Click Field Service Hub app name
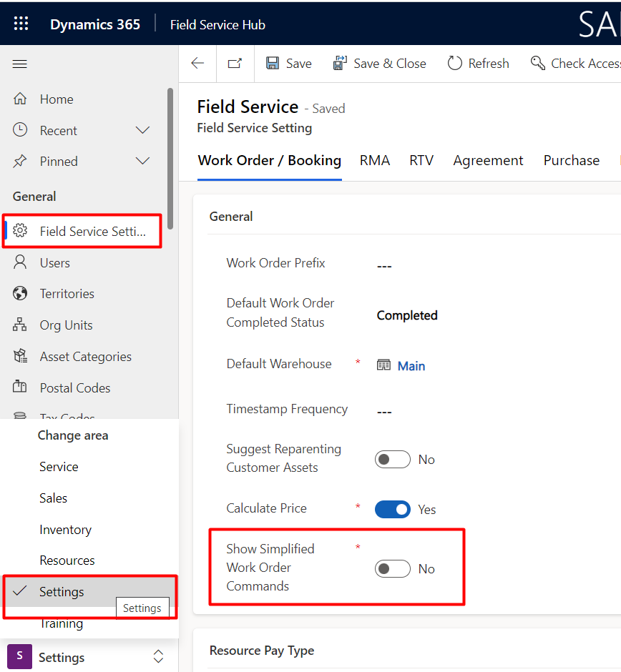The width and height of the screenshot is (621, 672). click(218, 25)
